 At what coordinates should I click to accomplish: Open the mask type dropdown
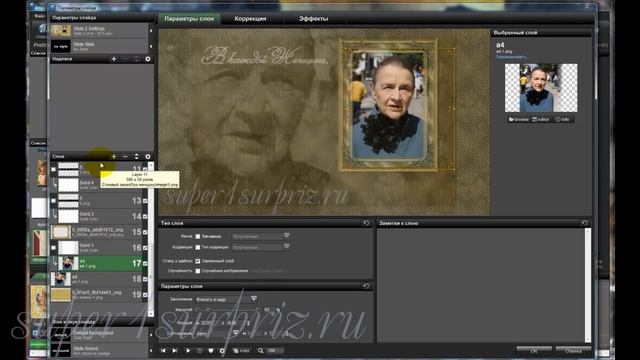click(x=261, y=236)
